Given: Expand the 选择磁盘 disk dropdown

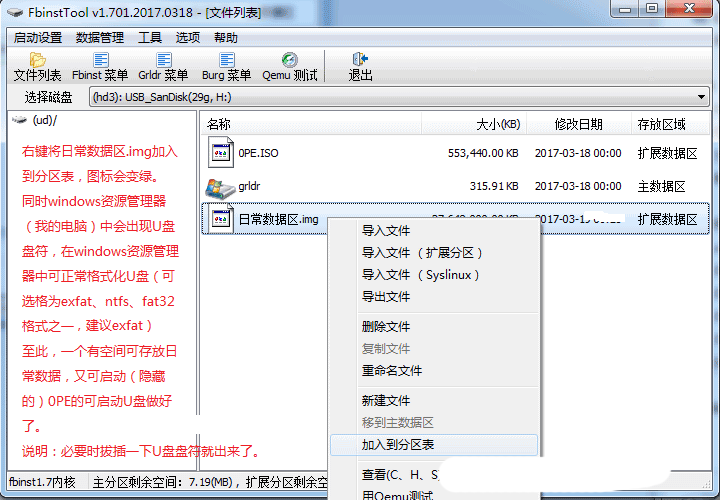Looking at the screenshot, I should click(x=701, y=97).
